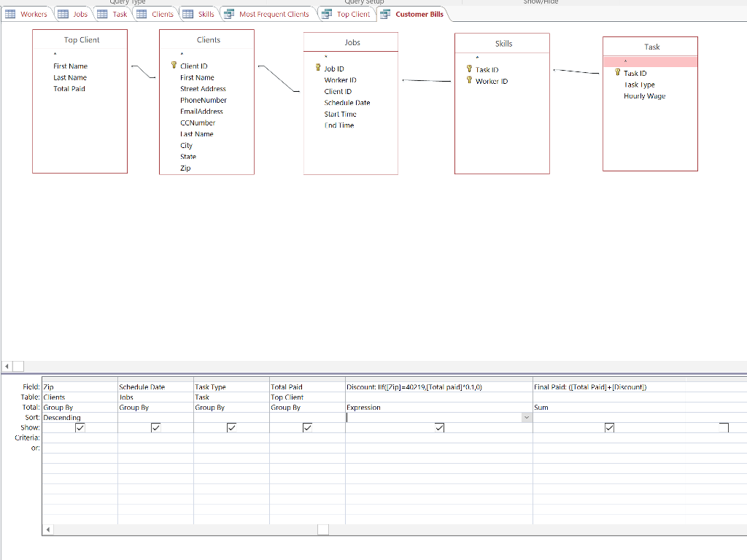Uncheck Show for the Final Paid column
Screen dimensions: 747x560
(x=609, y=428)
